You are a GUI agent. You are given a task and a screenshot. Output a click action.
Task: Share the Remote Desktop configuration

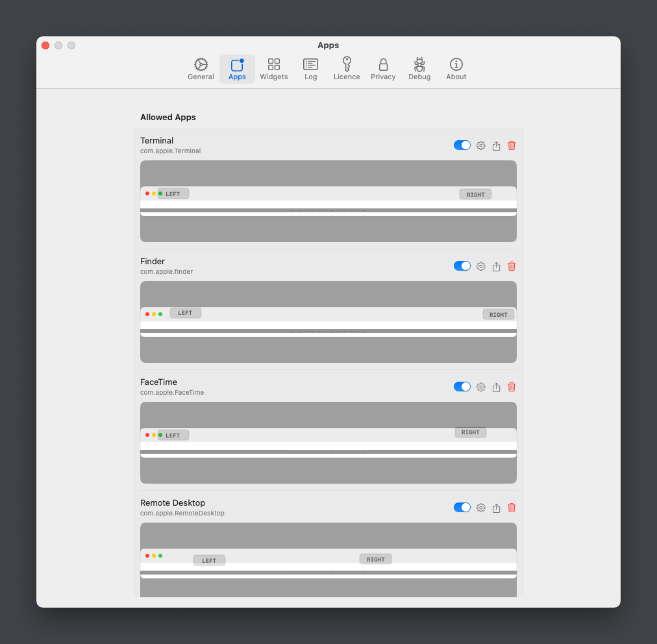click(x=496, y=508)
